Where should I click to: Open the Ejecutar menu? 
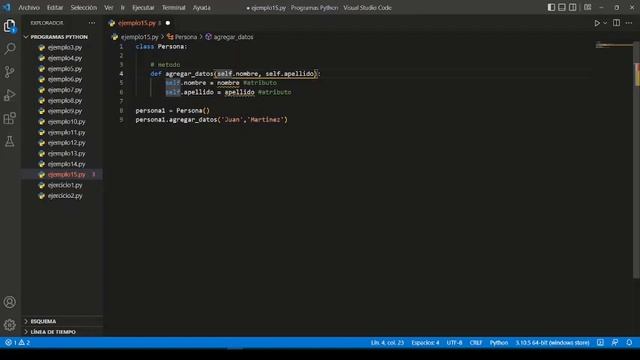(x=143, y=7)
